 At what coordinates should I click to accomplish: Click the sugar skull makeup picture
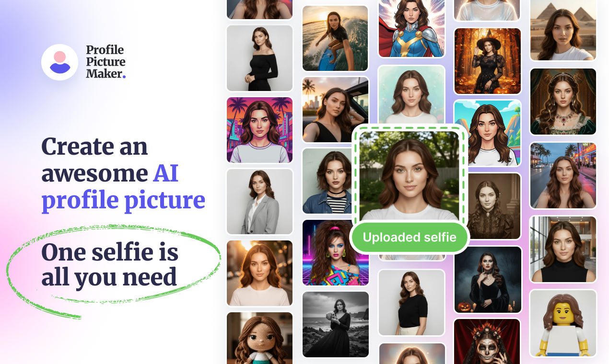[x=487, y=341]
